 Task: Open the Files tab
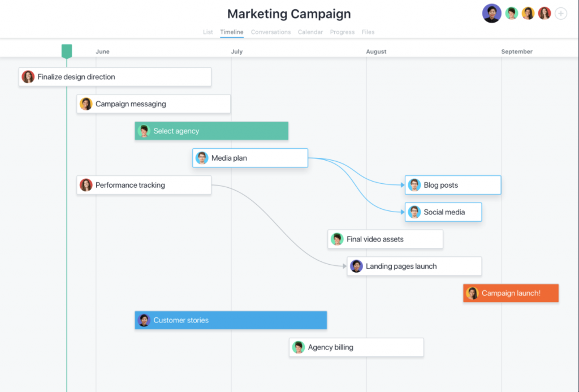click(368, 32)
